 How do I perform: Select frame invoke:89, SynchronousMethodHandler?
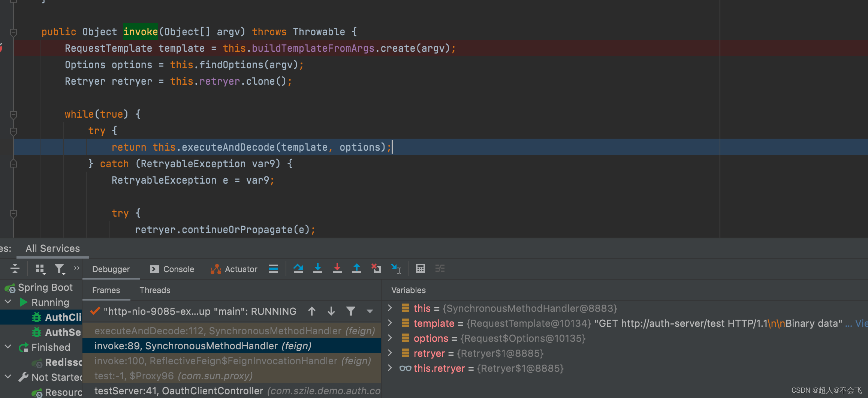(232, 346)
